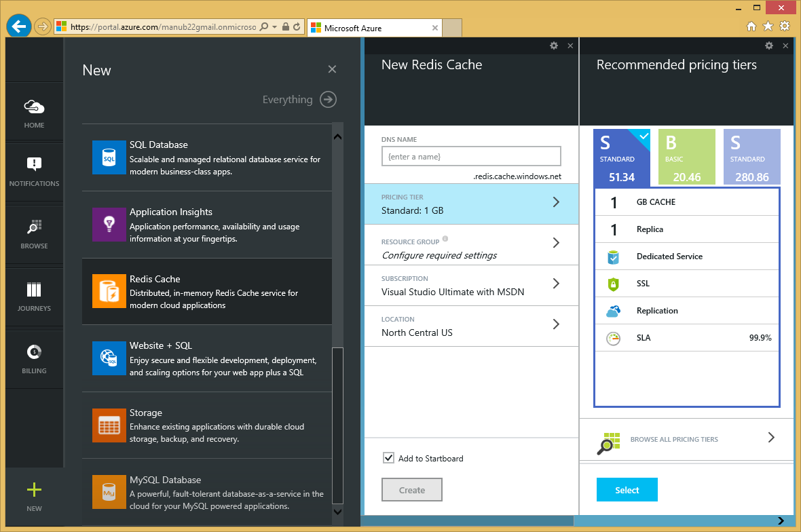Open a new blank browser tab

point(452,28)
